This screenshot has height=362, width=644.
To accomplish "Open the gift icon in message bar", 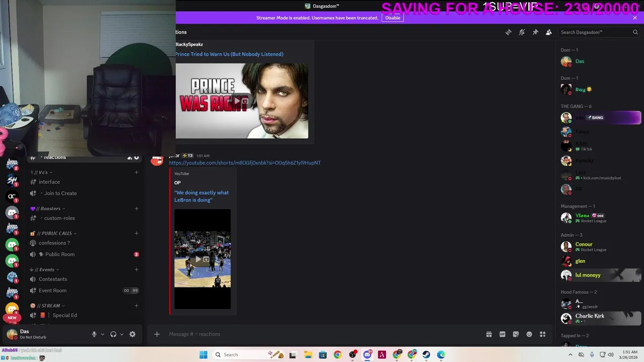I will 489,334.
